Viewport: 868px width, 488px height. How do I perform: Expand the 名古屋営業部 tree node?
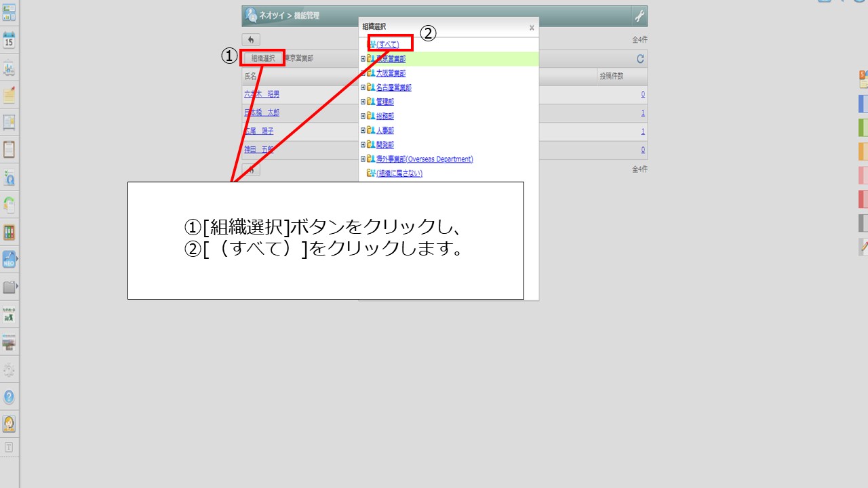click(x=363, y=87)
